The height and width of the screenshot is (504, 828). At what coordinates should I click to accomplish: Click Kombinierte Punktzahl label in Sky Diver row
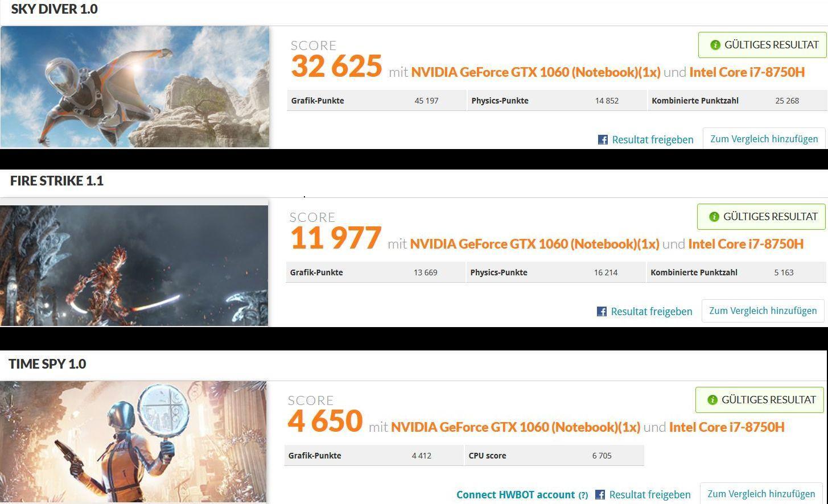(695, 101)
